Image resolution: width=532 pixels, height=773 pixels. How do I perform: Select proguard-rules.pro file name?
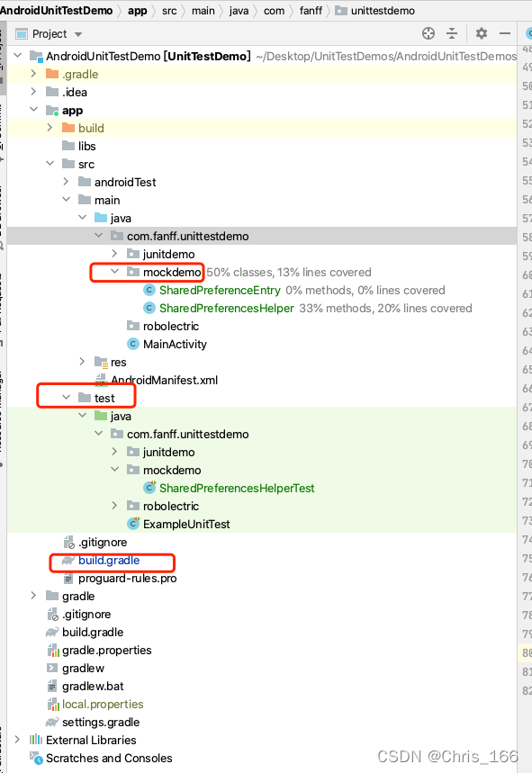[127, 578]
